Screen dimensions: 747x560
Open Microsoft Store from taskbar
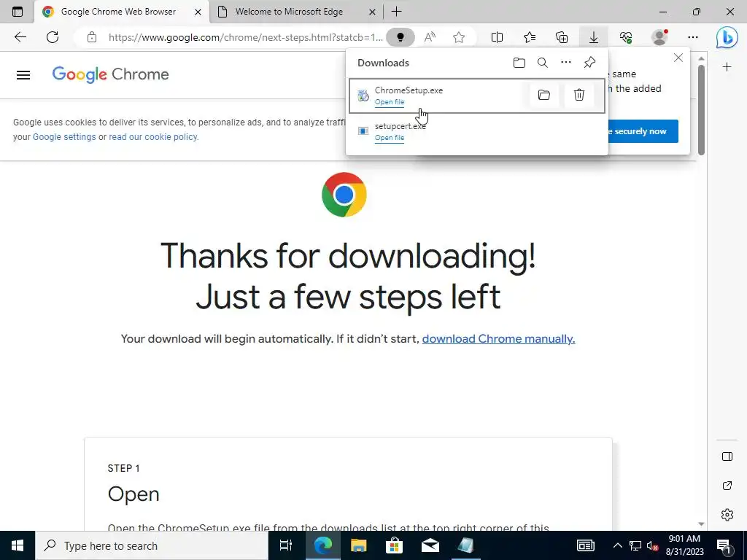click(x=394, y=545)
